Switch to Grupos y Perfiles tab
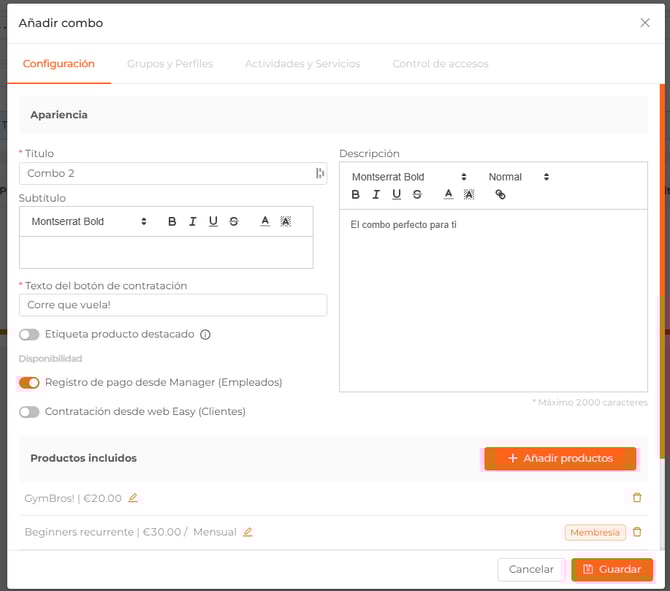670x591 pixels. point(170,64)
